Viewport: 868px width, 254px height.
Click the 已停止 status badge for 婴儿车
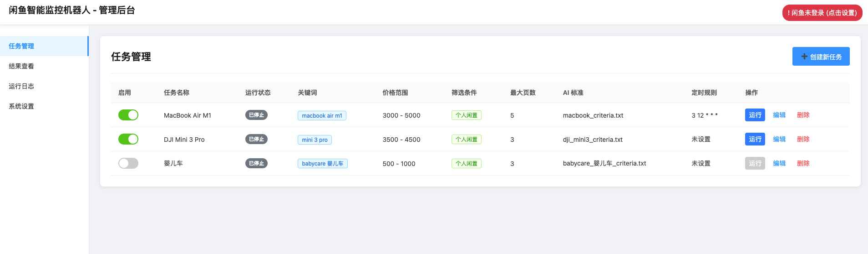click(256, 163)
